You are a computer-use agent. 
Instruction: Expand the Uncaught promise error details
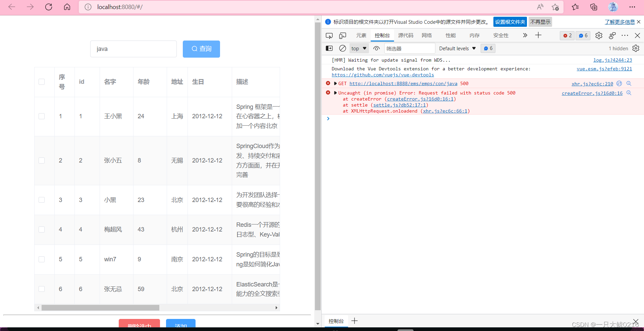(x=335, y=93)
